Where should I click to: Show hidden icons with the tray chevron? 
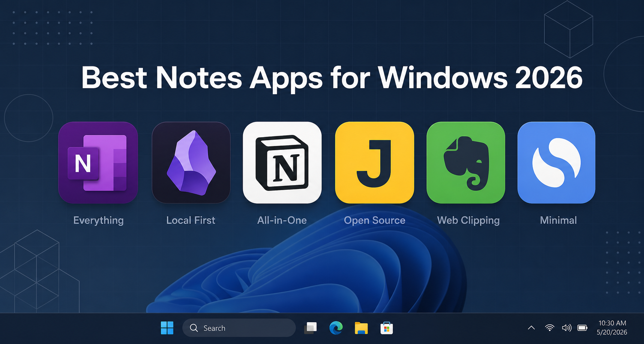(531, 328)
